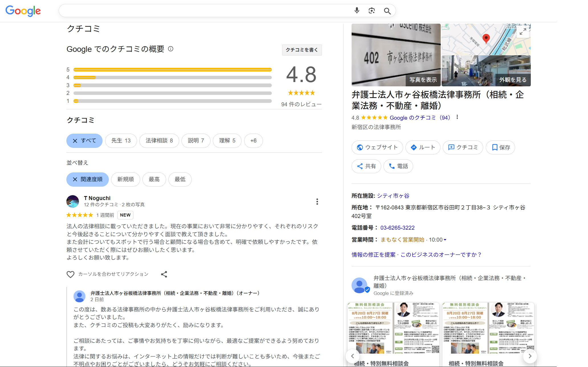Deselect the すべて filter chip
Image resolution: width=588 pixels, height=367 pixels.
point(84,141)
